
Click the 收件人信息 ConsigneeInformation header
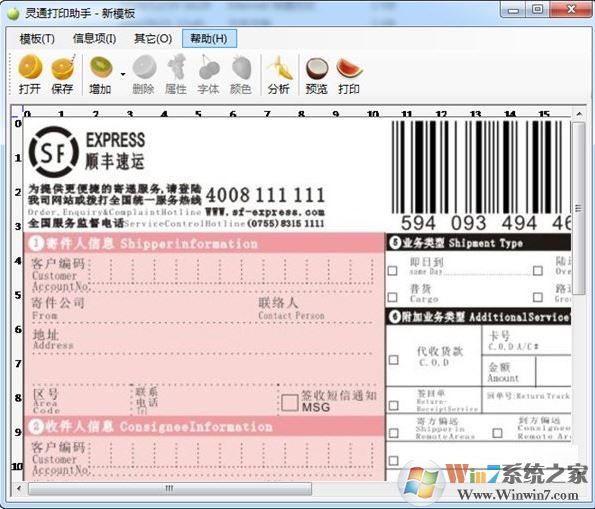point(204,426)
